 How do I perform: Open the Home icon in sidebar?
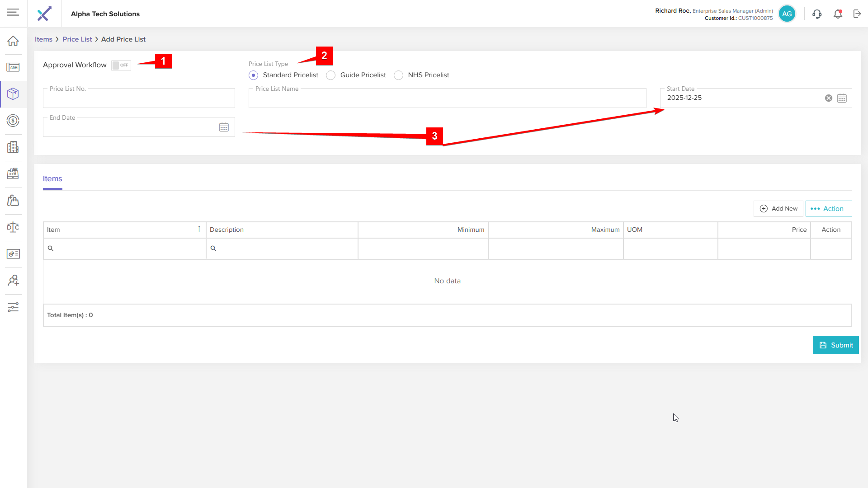pyautogui.click(x=13, y=41)
